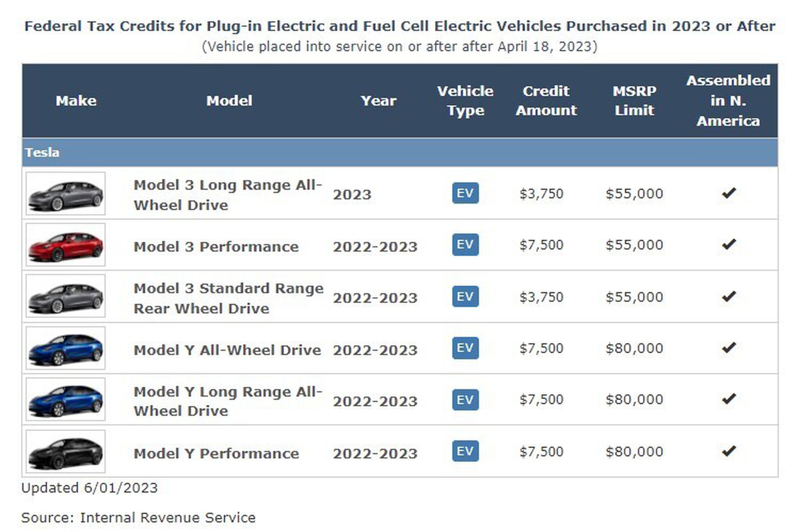799x532 pixels.
Task: Click the EV badge for Model 3 Standard Range
Action: click(465, 296)
